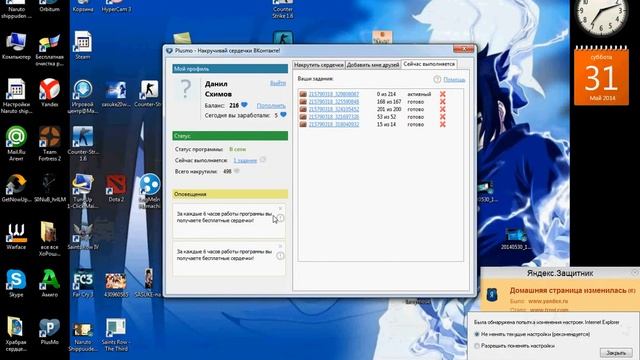Open task link on the 15 из 14 row
The height and width of the screenshot is (360, 640).
[333, 124]
